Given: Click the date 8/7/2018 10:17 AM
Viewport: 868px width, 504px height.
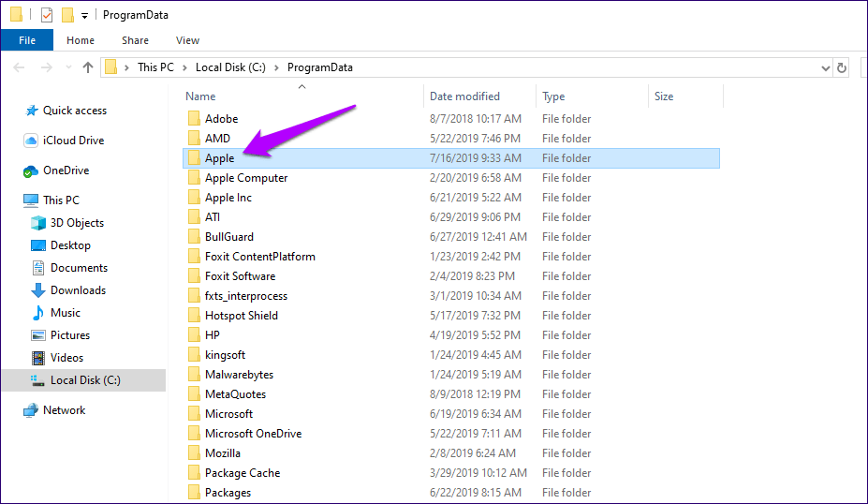Looking at the screenshot, I should (x=475, y=119).
